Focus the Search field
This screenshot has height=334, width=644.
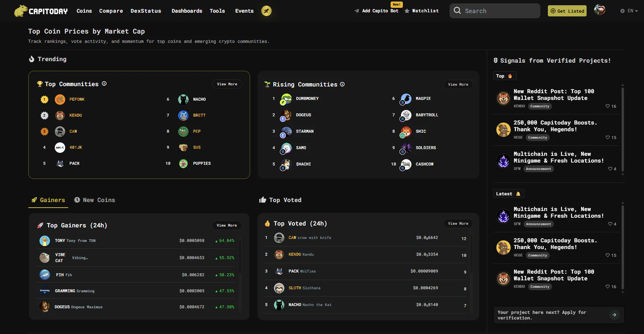tap(495, 11)
